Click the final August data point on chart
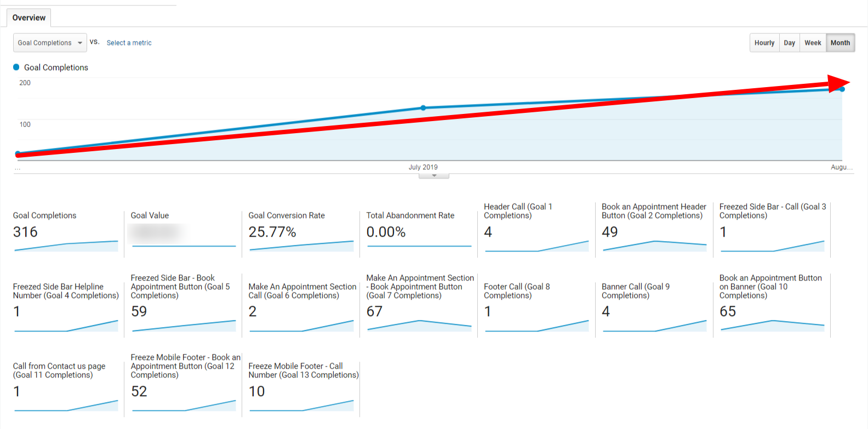Image resolution: width=868 pixels, height=429 pixels. pyautogui.click(x=842, y=89)
